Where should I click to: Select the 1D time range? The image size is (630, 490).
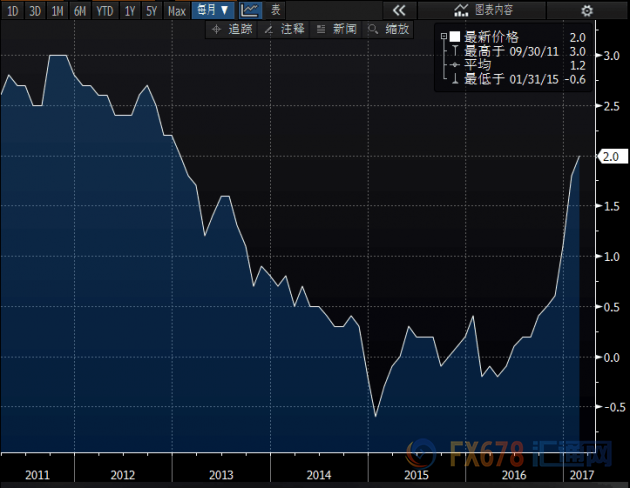pos(14,10)
